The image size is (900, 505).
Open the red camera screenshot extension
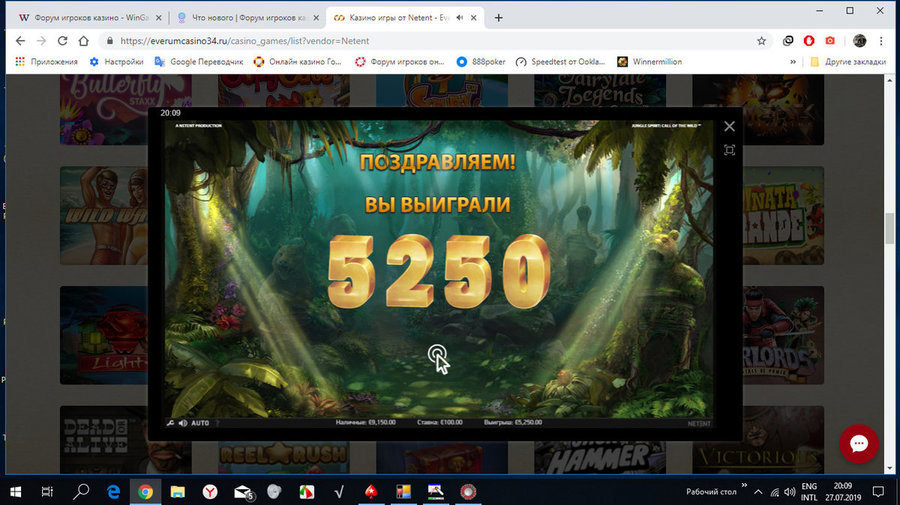point(830,41)
